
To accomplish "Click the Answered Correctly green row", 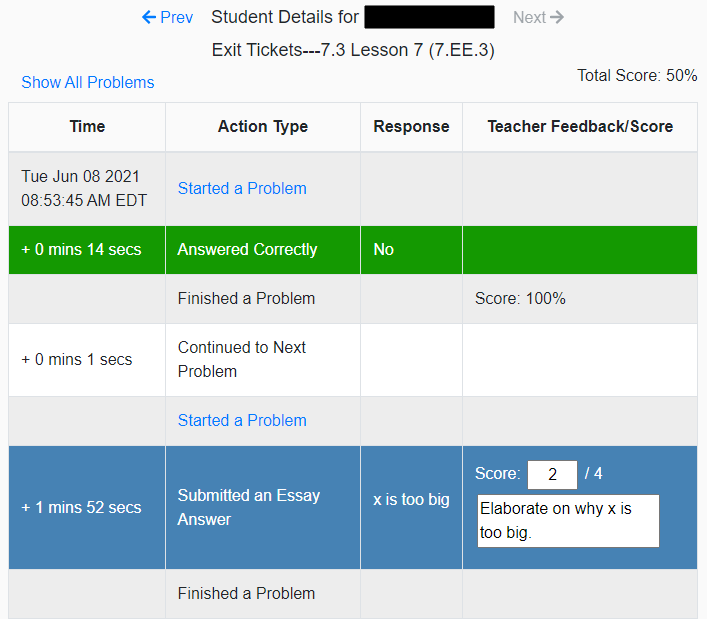I will click(247, 249).
